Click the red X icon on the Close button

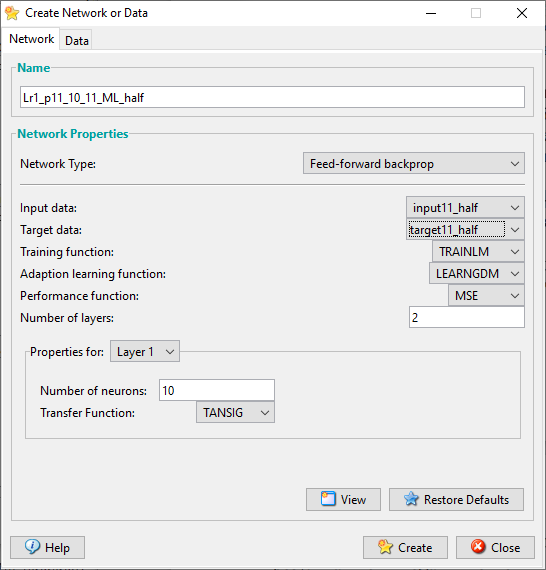pyautogui.click(x=478, y=547)
